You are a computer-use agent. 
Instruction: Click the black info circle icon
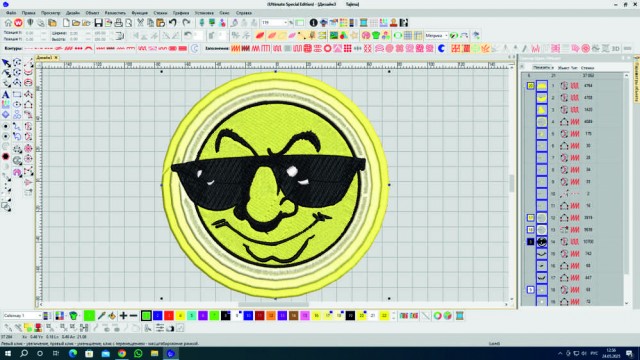(313, 23)
